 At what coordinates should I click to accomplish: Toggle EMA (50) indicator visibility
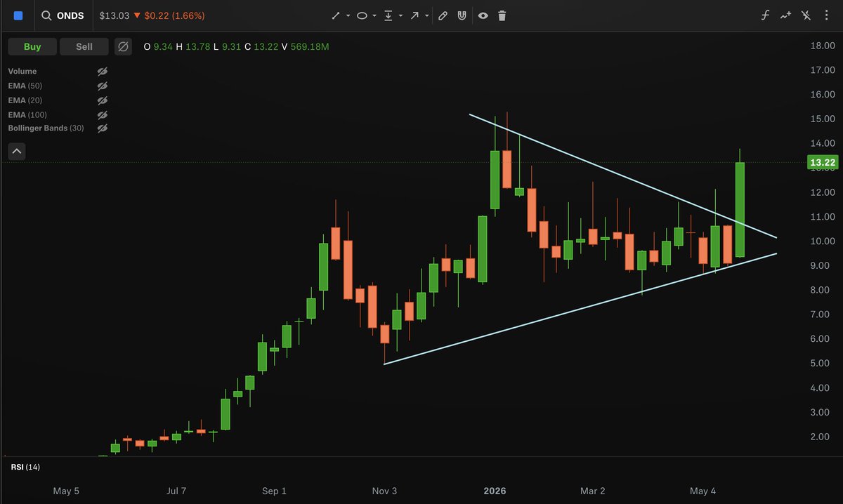click(102, 86)
